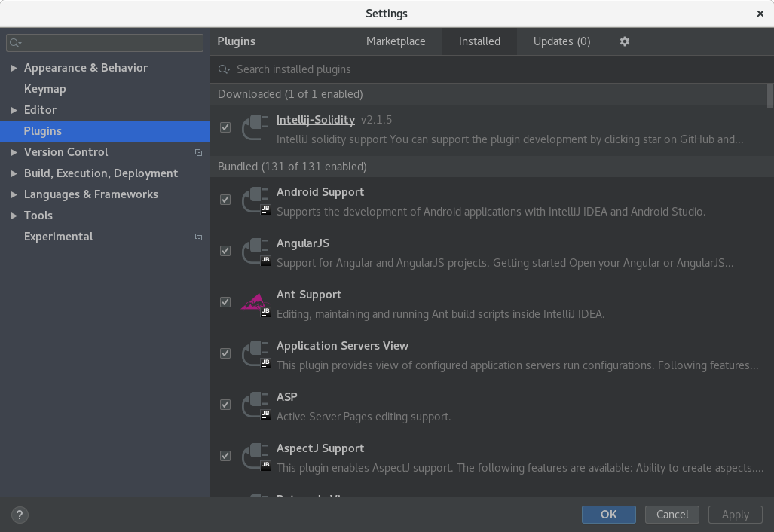Select the Application Servers View name

click(x=342, y=346)
